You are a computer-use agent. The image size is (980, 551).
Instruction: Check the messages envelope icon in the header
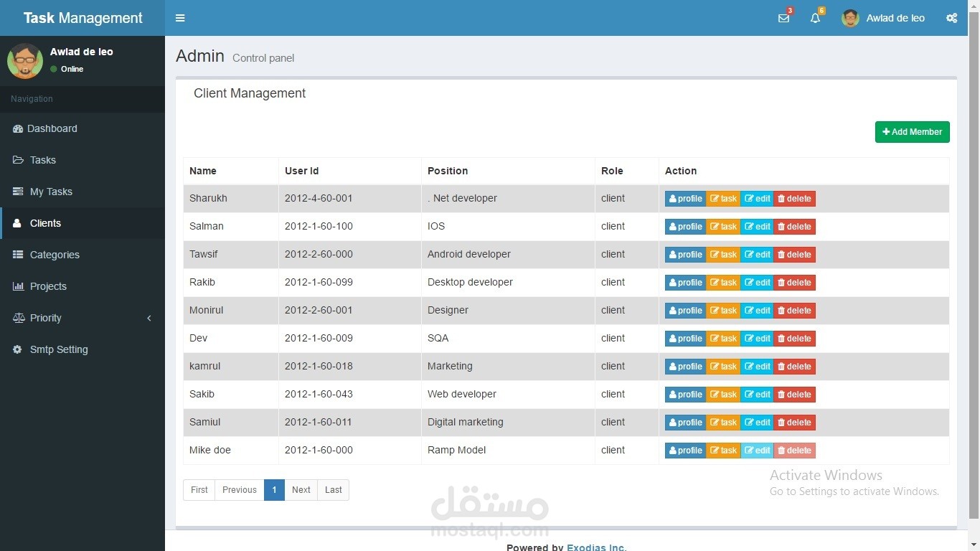tap(783, 18)
